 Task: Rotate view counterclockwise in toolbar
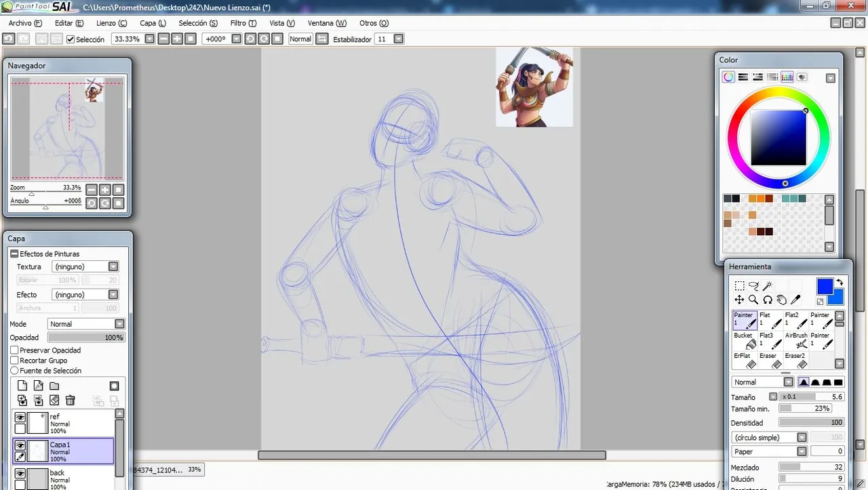[250, 39]
